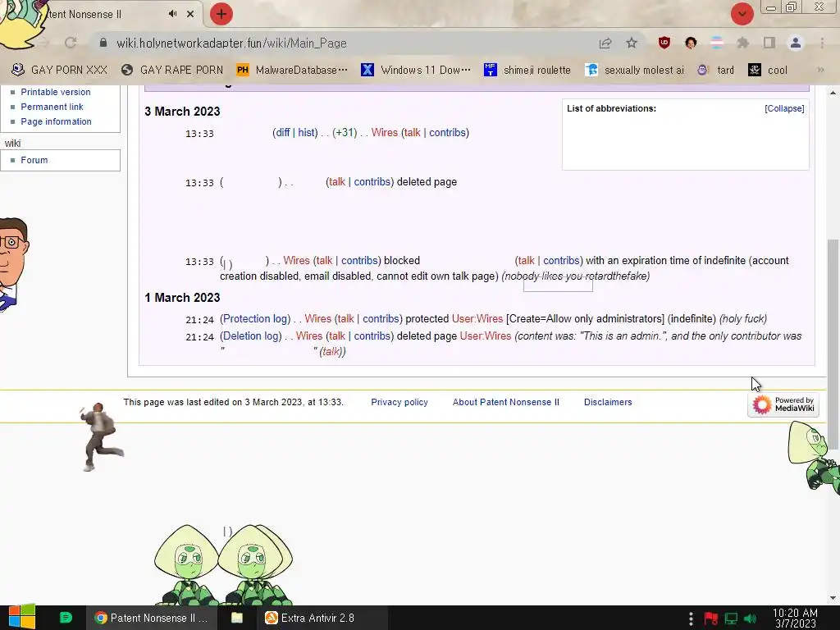
Task: Go to the wiki Forum link
Action: [x=34, y=160]
